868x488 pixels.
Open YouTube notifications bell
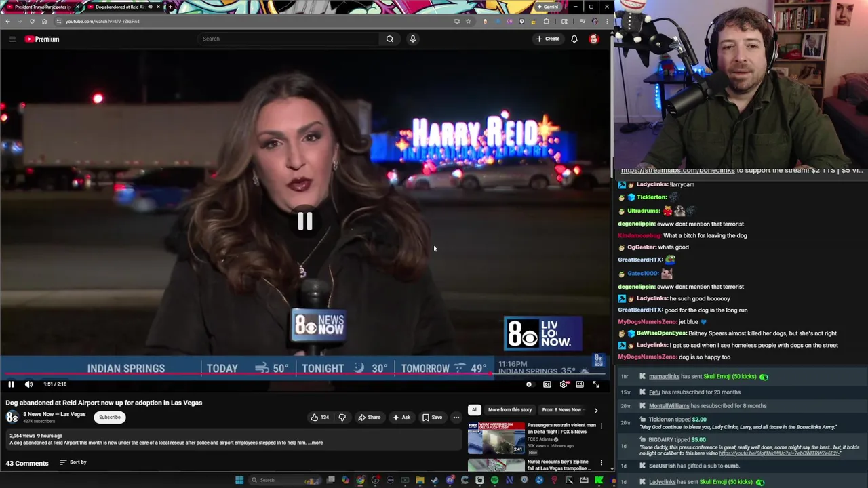pyautogui.click(x=574, y=39)
